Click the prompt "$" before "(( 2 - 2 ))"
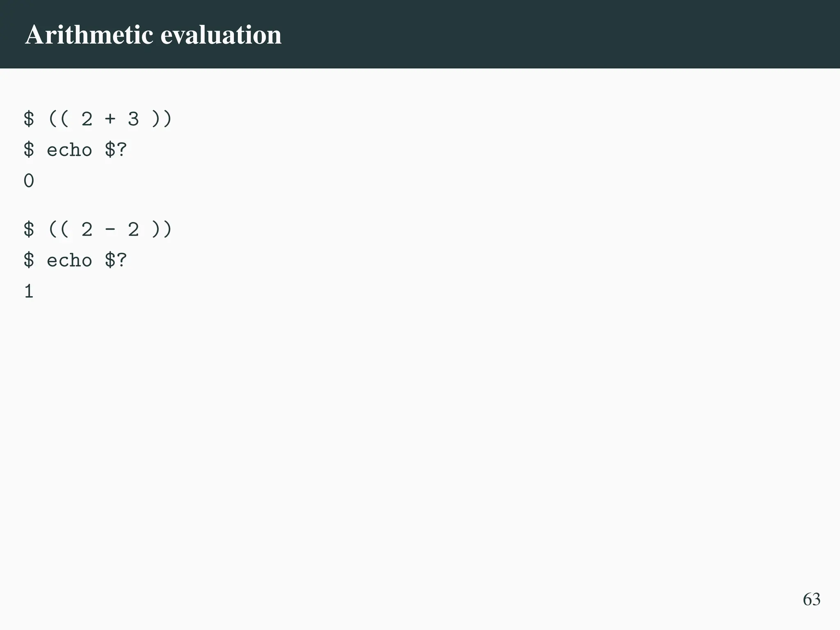The height and width of the screenshot is (630, 840). 29,229
